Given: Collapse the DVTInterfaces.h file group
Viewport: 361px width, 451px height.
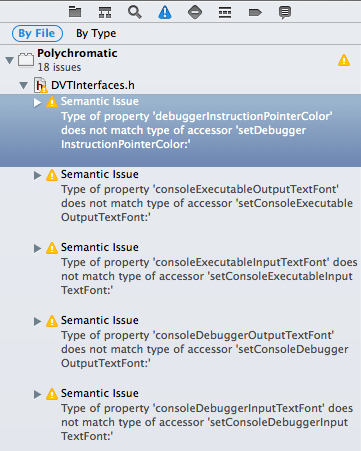Looking at the screenshot, I should click(x=23, y=86).
